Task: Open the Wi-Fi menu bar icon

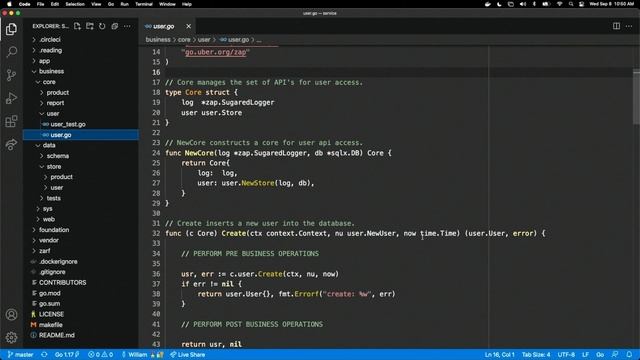Action: pos(560,4)
